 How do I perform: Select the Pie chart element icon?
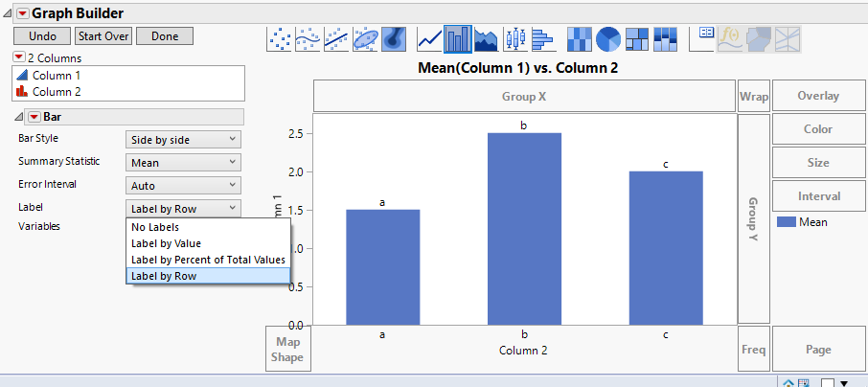point(608,38)
